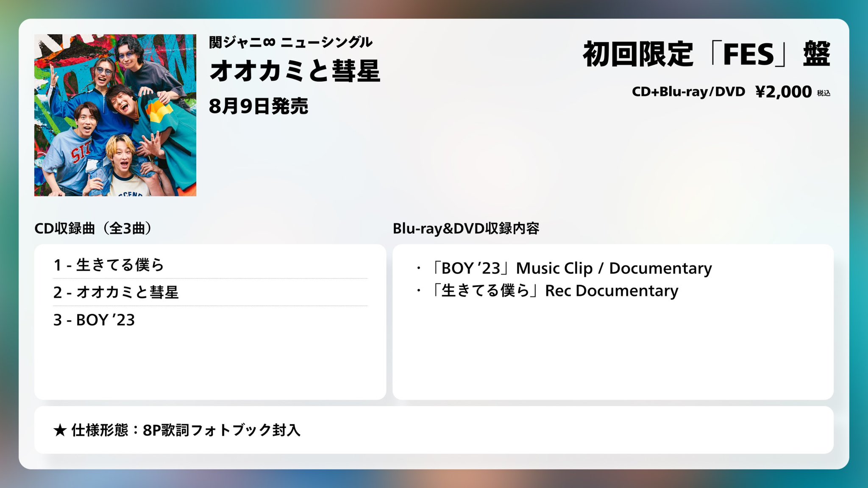The width and height of the screenshot is (868, 488).
Task: Click the bullet before the BOY '23 entry
Action: (x=418, y=268)
